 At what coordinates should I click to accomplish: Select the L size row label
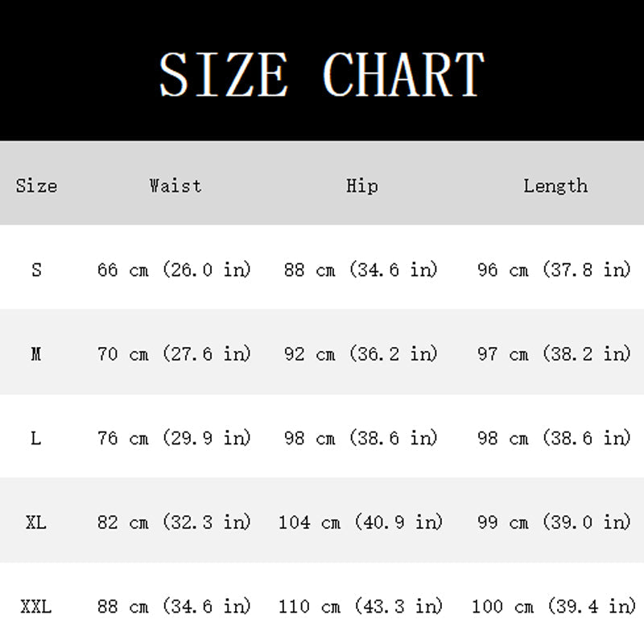(36, 438)
